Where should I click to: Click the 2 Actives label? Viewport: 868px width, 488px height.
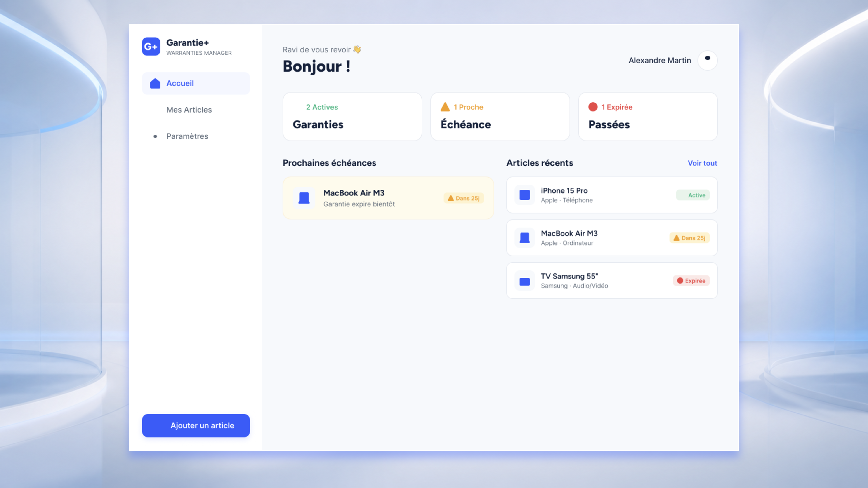pyautogui.click(x=322, y=107)
